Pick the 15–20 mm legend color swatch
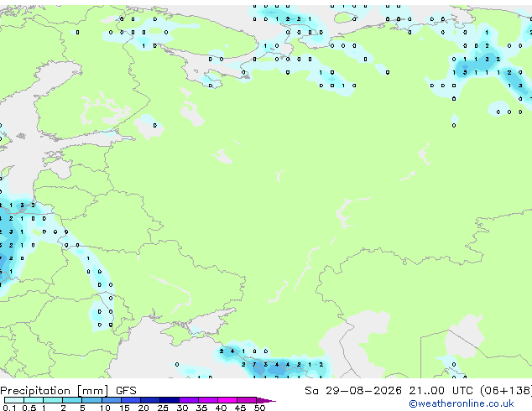The width and height of the screenshot is (532, 411). 131,400
